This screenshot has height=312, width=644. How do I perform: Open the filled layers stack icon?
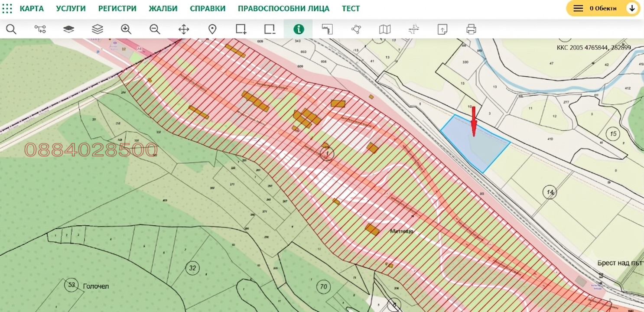click(x=68, y=29)
